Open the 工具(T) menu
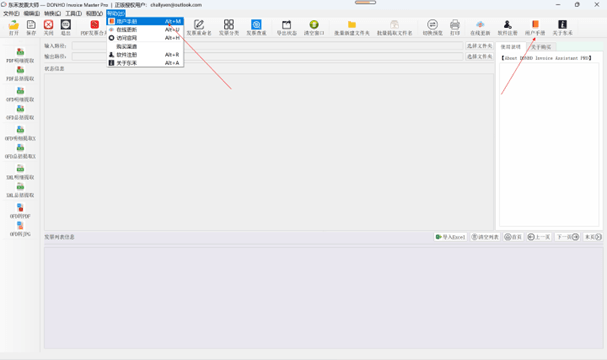 click(x=73, y=14)
